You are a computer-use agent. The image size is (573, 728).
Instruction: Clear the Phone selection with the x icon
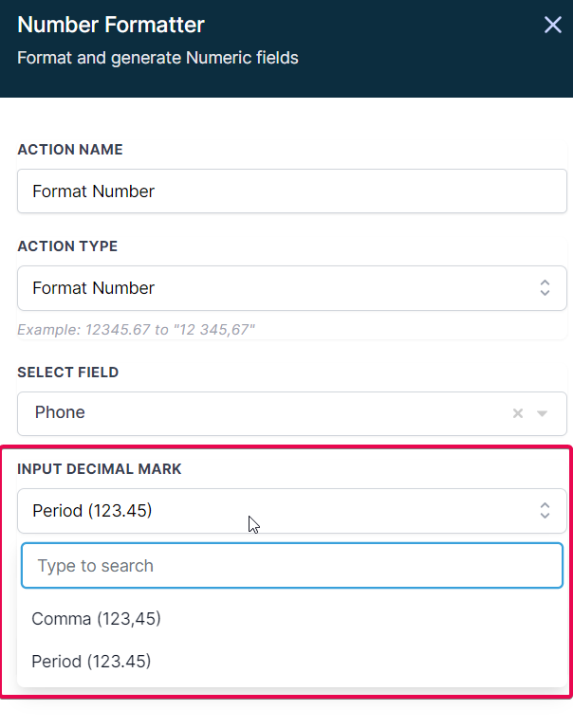(518, 413)
